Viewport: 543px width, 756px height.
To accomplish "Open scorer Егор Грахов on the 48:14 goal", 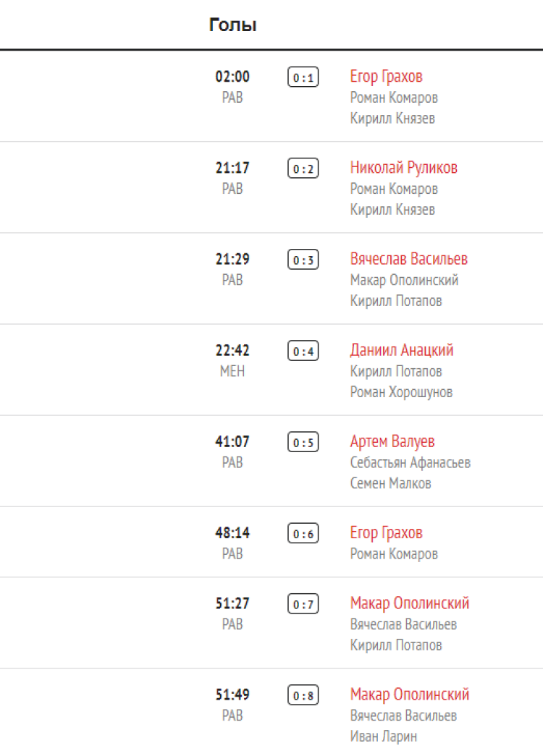I will [386, 533].
